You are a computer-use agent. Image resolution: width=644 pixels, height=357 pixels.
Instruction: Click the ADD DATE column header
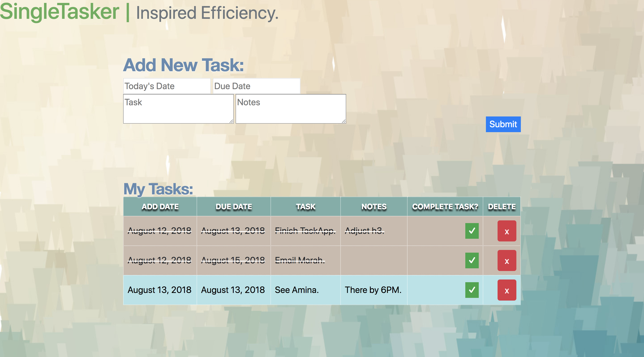pos(160,206)
